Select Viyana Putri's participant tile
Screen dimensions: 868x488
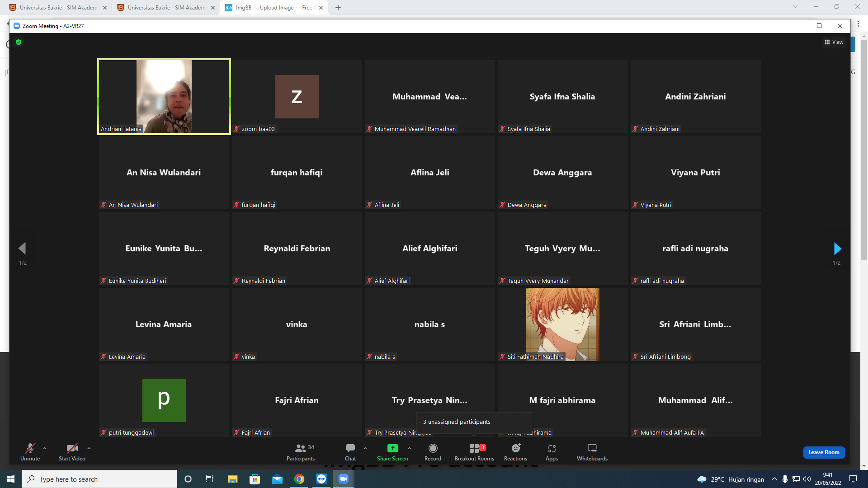pos(696,173)
